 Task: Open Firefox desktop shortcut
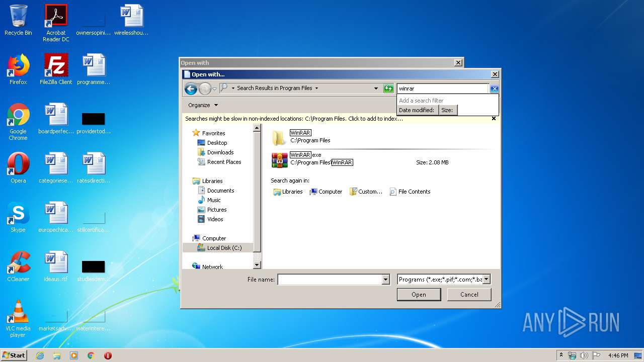[18, 69]
